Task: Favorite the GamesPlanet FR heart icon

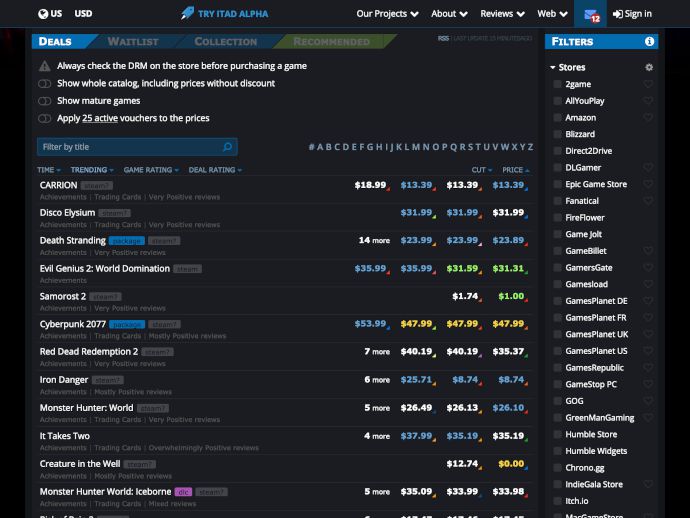Action: pos(648,318)
